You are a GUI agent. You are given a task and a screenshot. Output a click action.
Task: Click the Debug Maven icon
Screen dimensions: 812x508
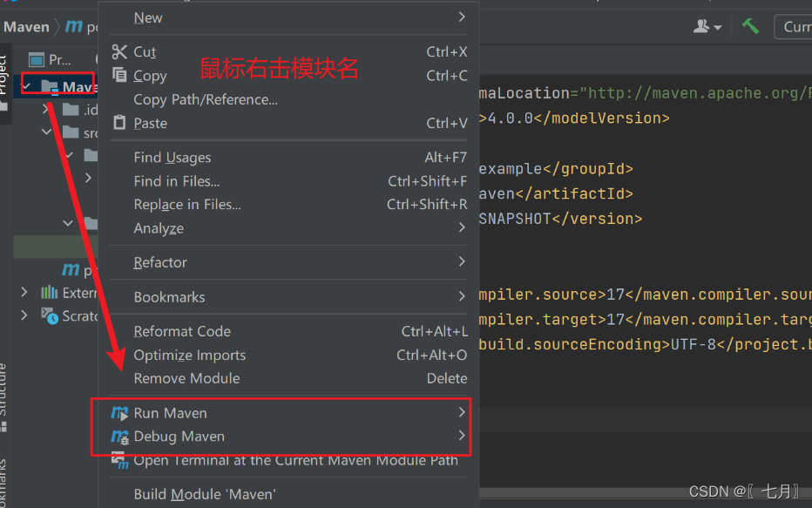tap(119, 437)
